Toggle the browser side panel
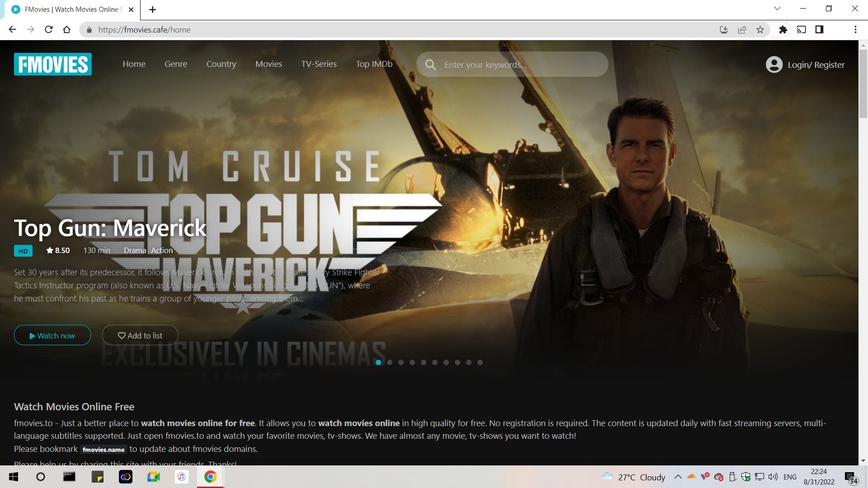The image size is (868, 488). point(819,30)
